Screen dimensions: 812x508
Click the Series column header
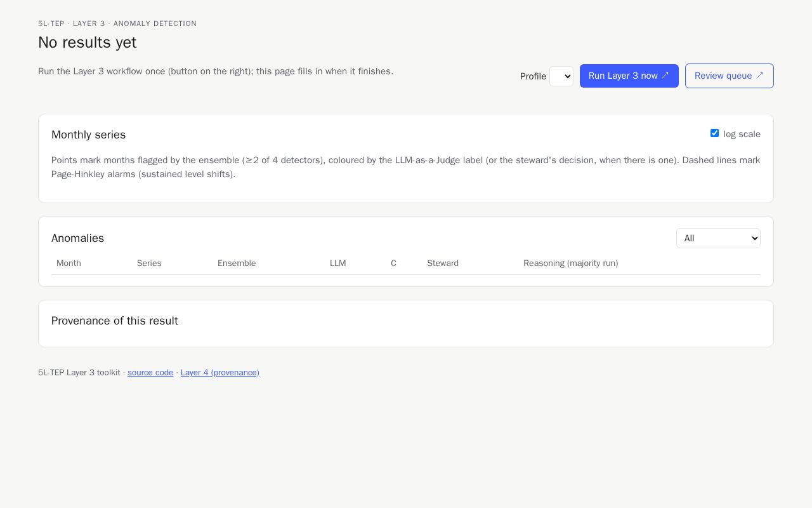[x=149, y=263]
